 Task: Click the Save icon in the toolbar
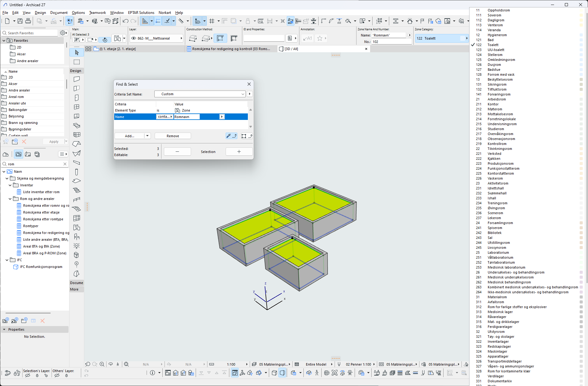(20, 21)
